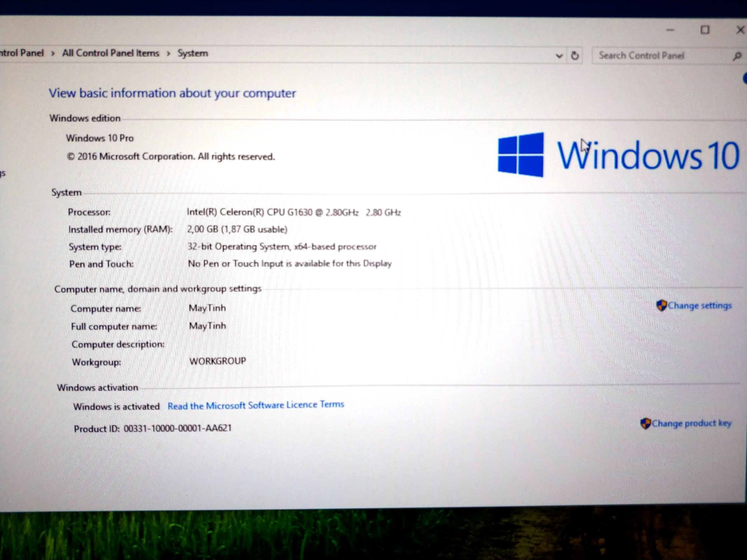The height and width of the screenshot is (560, 747).
Task: Click shield icon beside Change product key
Action: (x=645, y=423)
